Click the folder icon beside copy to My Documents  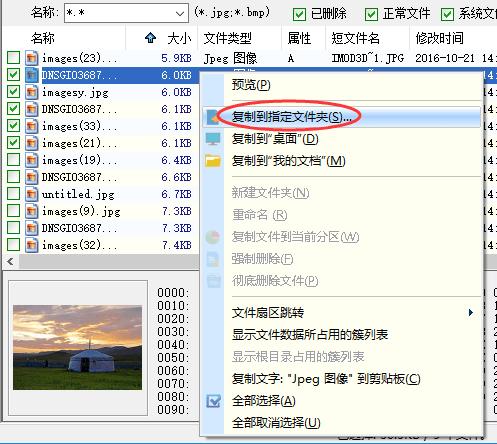point(213,161)
